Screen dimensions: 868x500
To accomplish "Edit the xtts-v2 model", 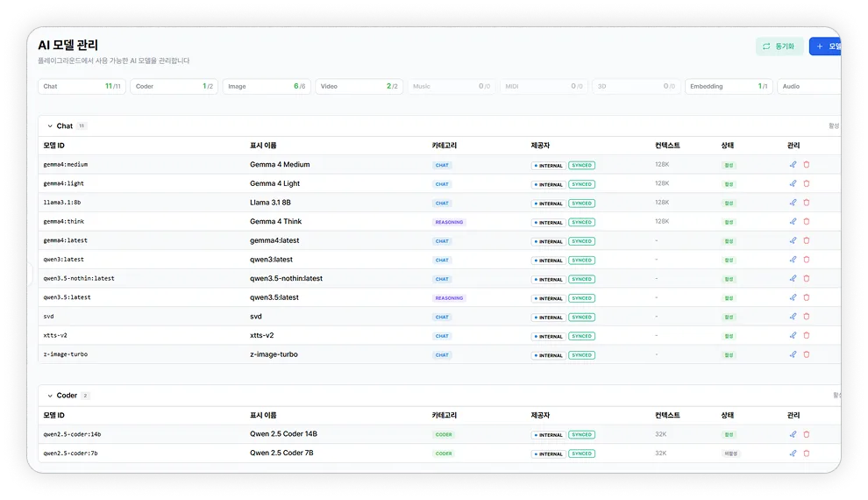I will (x=793, y=335).
